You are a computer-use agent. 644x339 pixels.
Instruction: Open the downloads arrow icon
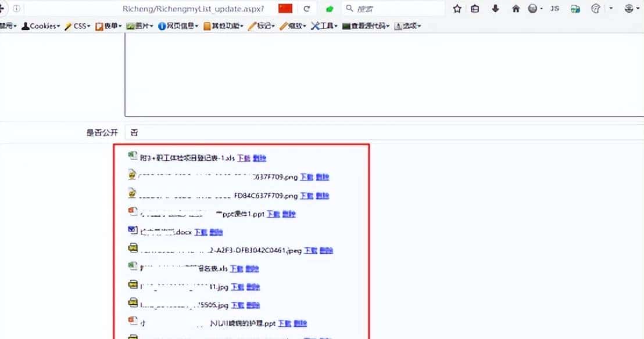[x=495, y=9]
